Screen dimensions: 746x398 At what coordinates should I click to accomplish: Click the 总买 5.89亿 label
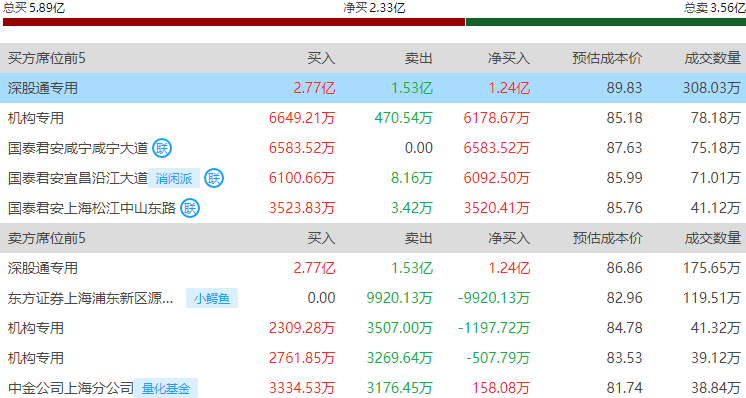pyautogui.click(x=34, y=8)
